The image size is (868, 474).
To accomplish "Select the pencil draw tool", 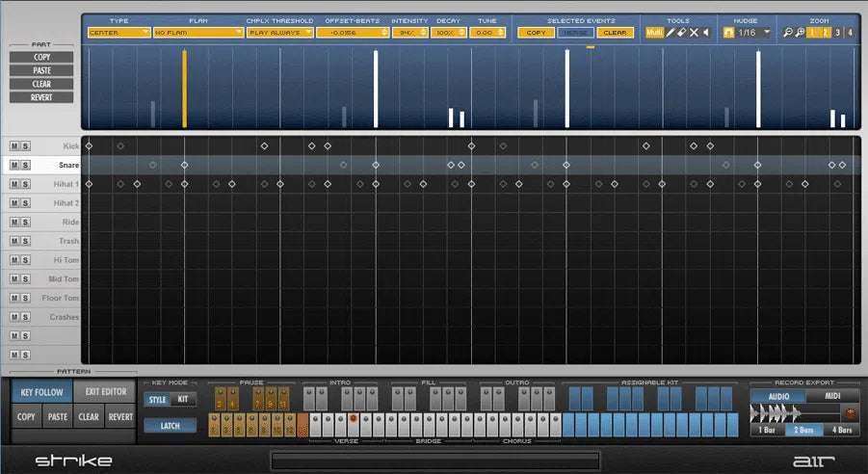I will (670, 33).
